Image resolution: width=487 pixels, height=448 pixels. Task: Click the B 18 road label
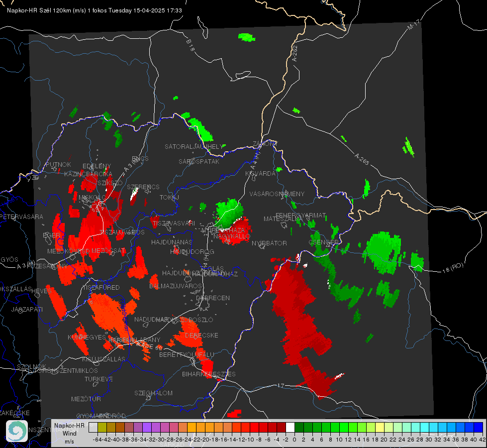[x=191, y=45]
